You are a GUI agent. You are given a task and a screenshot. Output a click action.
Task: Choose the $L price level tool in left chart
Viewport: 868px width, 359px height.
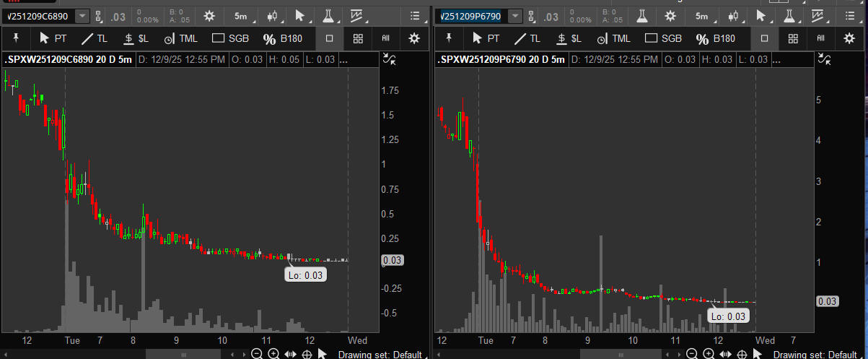136,39
